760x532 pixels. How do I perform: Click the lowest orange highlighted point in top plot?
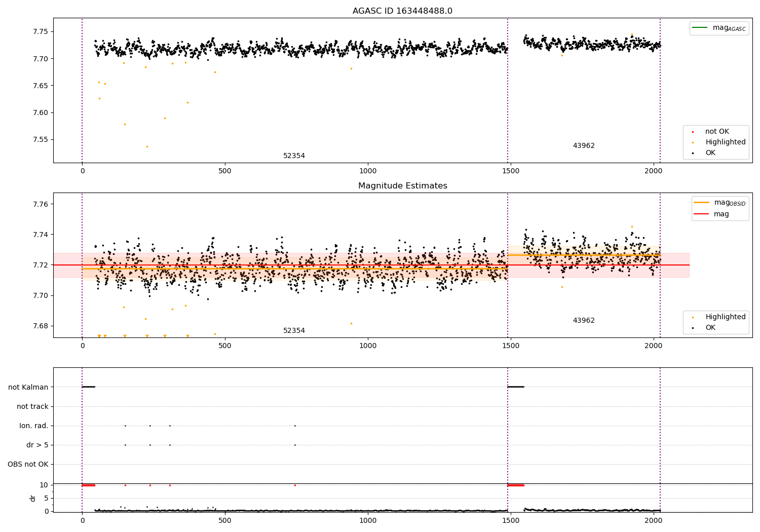click(x=147, y=146)
